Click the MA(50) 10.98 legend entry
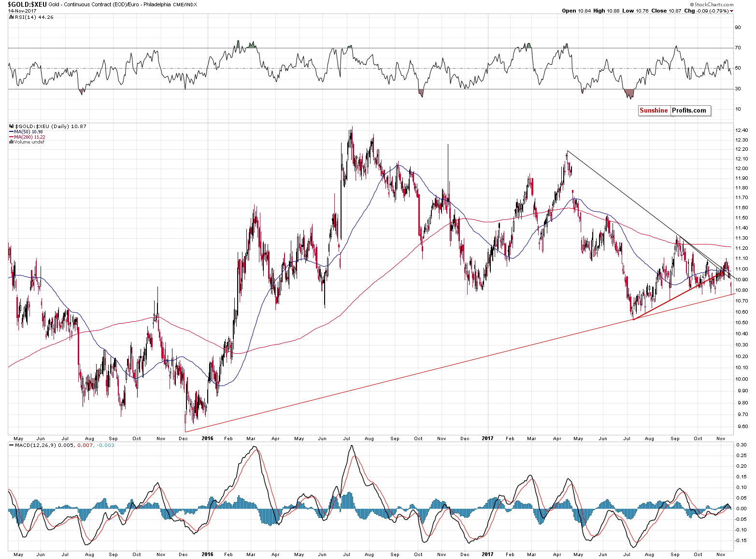756x559 pixels. click(29, 132)
